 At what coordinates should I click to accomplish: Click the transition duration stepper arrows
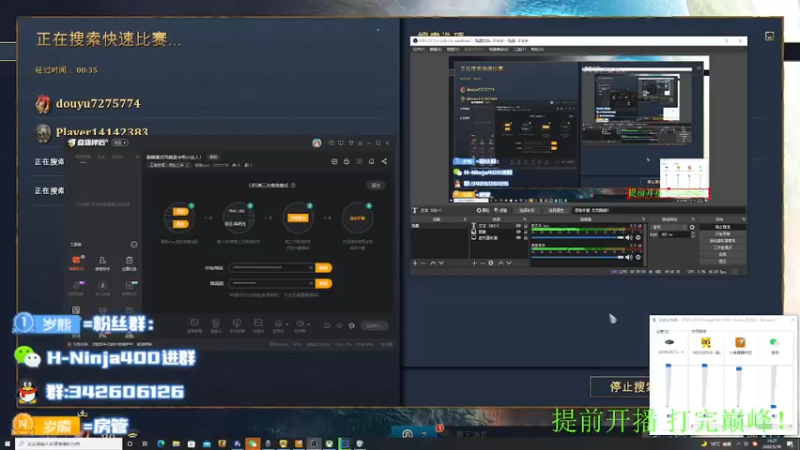[x=693, y=235]
